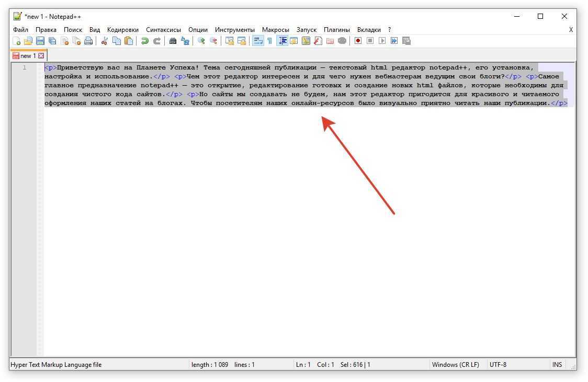Open the Файл menu
Screen dimensions: 588x382
(20, 30)
